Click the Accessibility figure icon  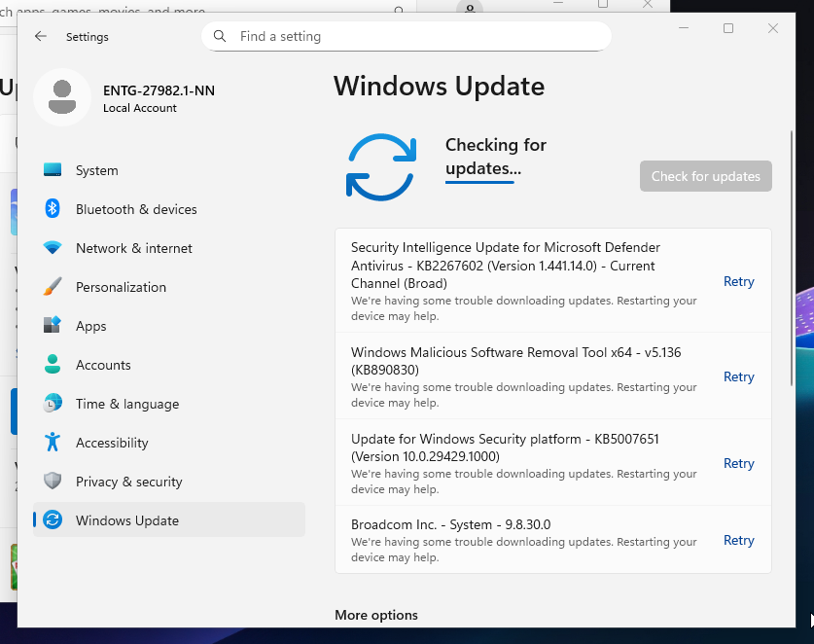[53, 442]
